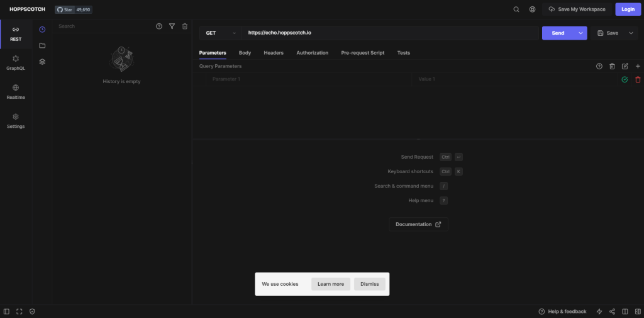
Task: Clear all history trash icon
Action: click(185, 26)
